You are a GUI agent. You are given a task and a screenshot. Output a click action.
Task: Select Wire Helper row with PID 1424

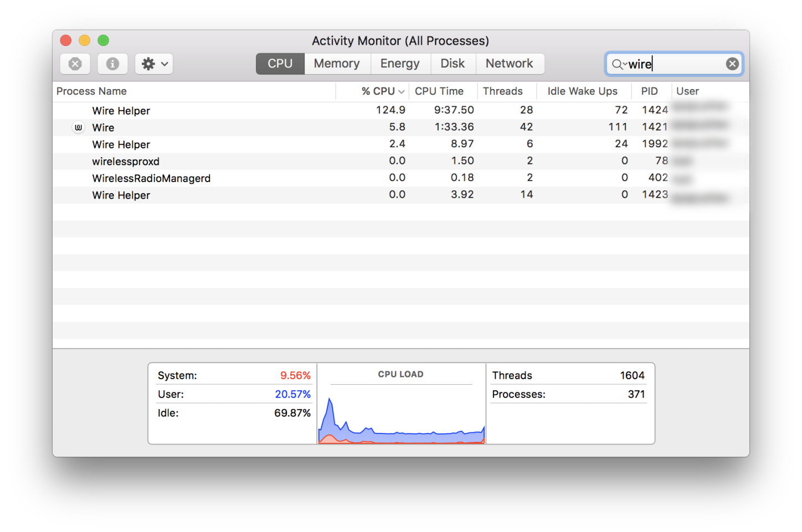pos(401,110)
